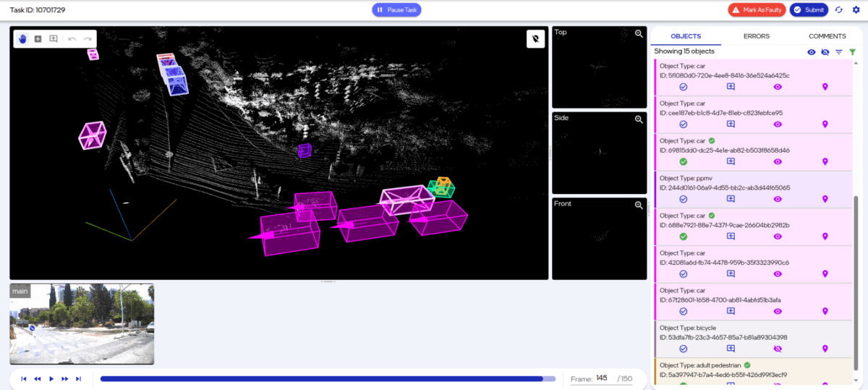This screenshot has height=390, width=868.
Task: Locate car 688e7921 with pin icon
Action: click(x=825, y=237)
